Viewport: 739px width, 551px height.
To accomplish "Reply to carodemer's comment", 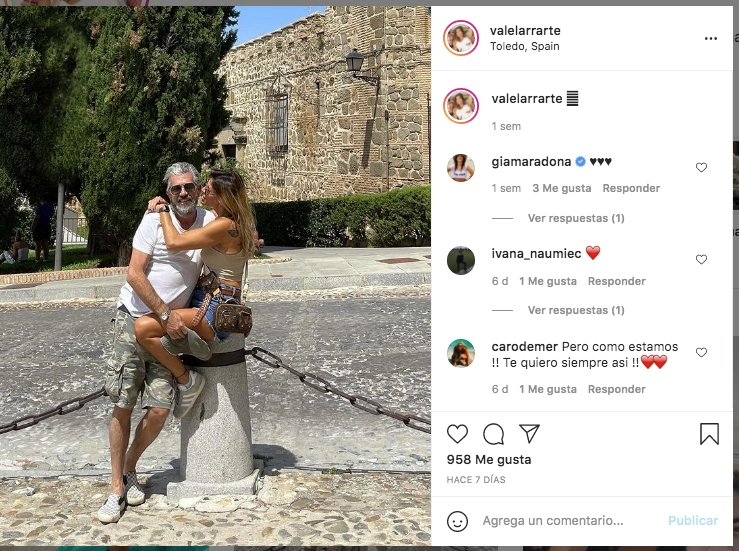I will coord(616,389).
